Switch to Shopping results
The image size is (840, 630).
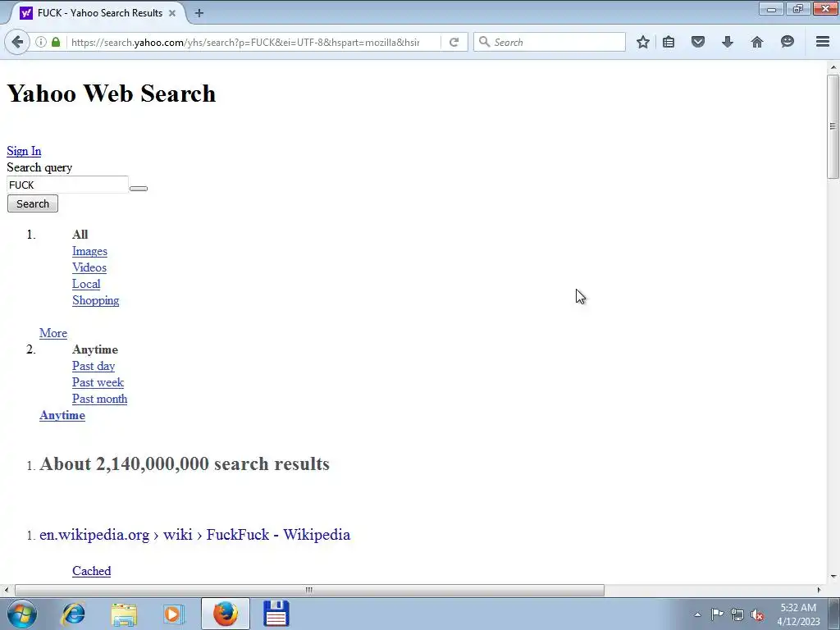pyautogui.click(x=95, y=300)
